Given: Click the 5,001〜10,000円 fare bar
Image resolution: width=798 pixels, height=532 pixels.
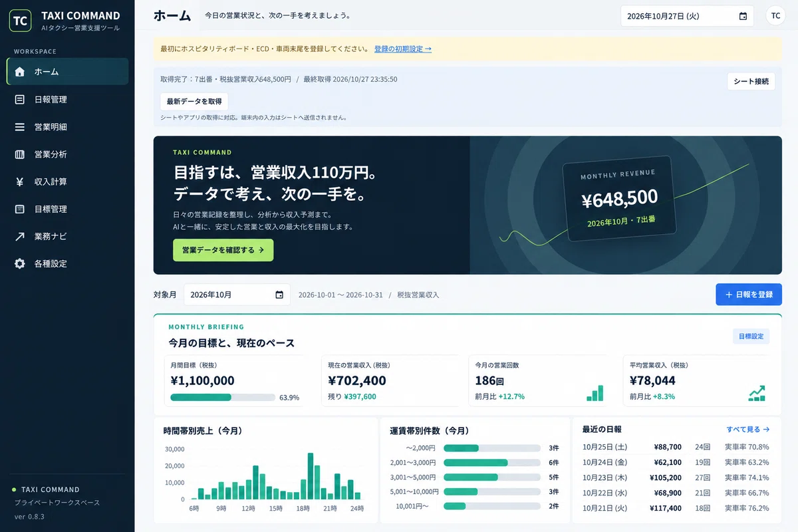Looking at the screenshot, I should pyautogui.click(x=491, y=491).
